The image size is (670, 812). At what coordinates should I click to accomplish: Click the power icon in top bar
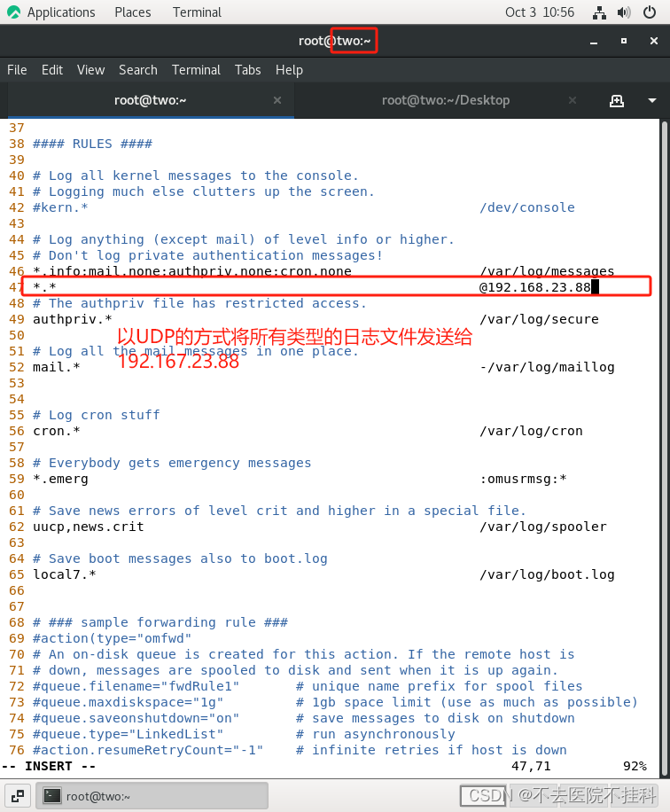click(x=650, y=12)
